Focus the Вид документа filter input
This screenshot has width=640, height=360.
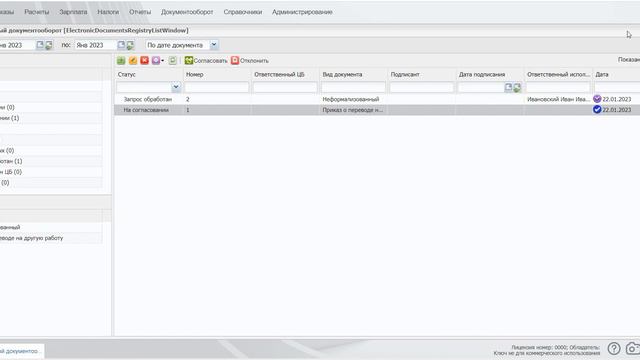(353, 87)
